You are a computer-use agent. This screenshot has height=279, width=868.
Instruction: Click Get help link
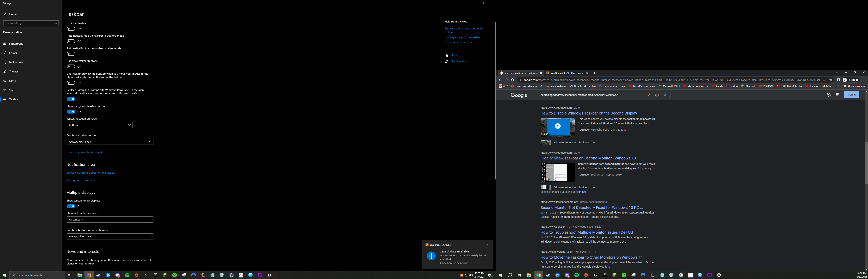tap(456, 56)
